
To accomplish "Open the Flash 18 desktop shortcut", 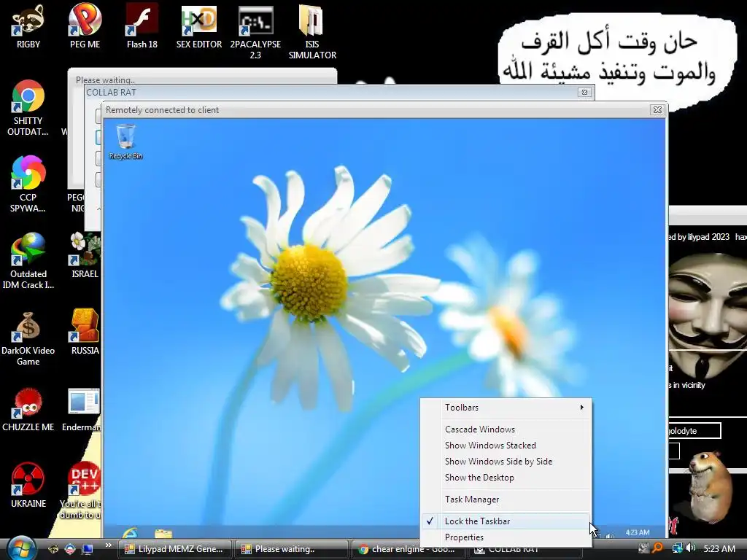I will point(142,26).
